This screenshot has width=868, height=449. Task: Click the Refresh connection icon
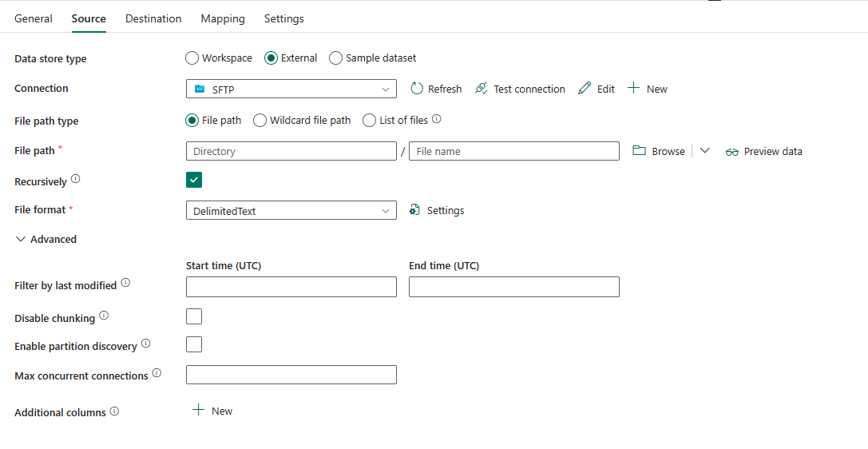pyautogui.click(x=416, y=89)
